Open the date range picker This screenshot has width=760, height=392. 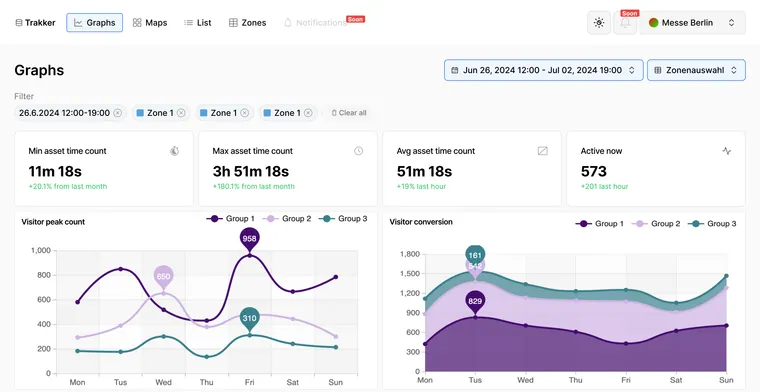click(543, 70)
